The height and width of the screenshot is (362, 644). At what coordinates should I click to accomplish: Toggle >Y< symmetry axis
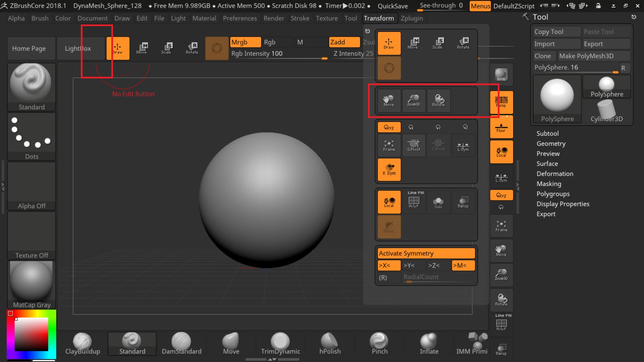pyautogui.click(x=414, y=265)
